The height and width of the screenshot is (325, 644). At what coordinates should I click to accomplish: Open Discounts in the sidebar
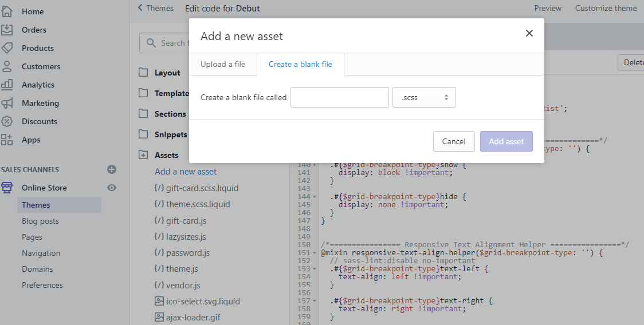[x=40, y=121]
